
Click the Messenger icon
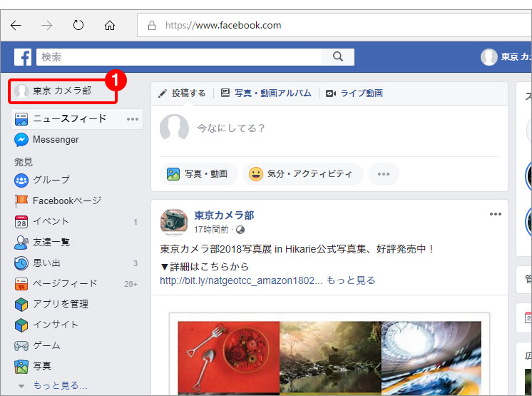21,139
